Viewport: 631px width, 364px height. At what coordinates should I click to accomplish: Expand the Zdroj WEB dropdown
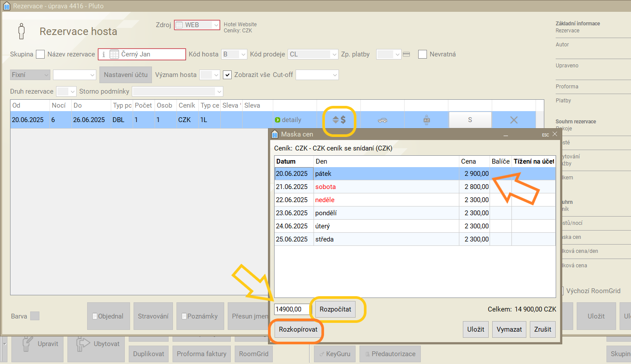(x=215, y=25)
